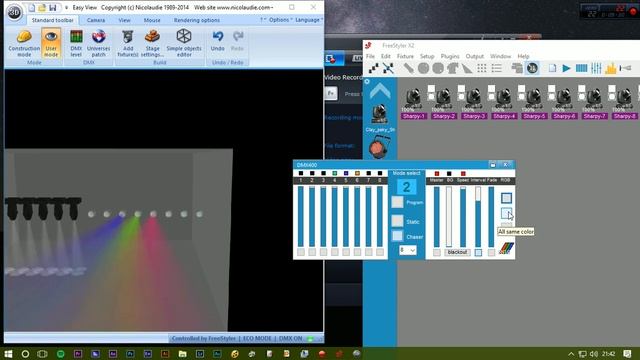Toggle the checkbox under the Interval fader
Screen dimensions: 640x360
point(478,253)
